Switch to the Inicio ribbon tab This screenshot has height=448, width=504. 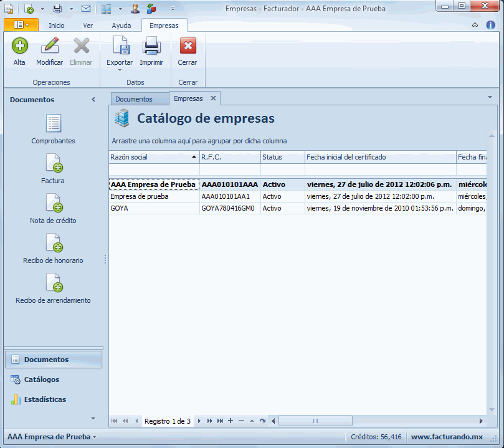57,26
